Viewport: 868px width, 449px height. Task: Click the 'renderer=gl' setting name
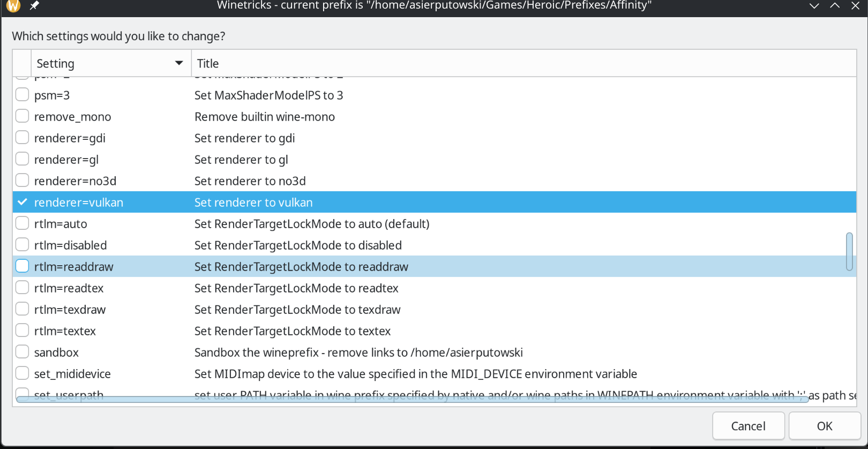tap(66, 160)
